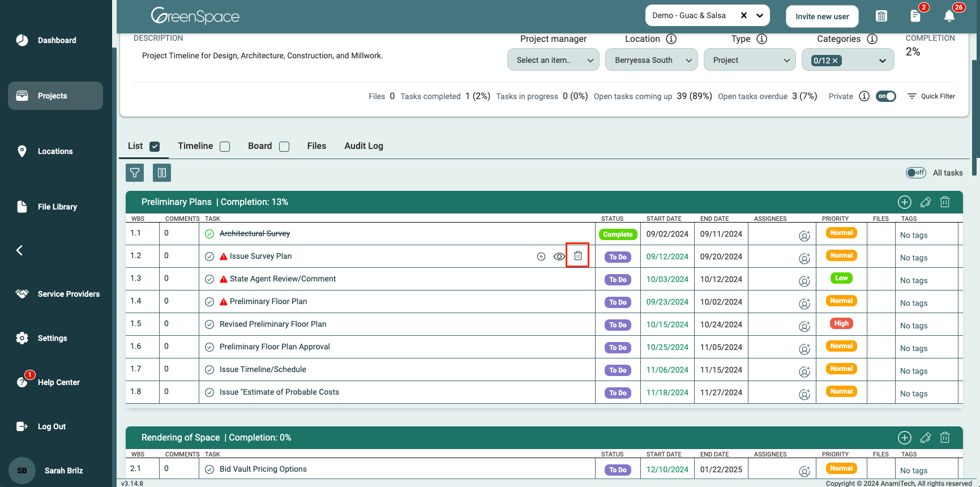Open the Files tab

click(x=316, y=146)
